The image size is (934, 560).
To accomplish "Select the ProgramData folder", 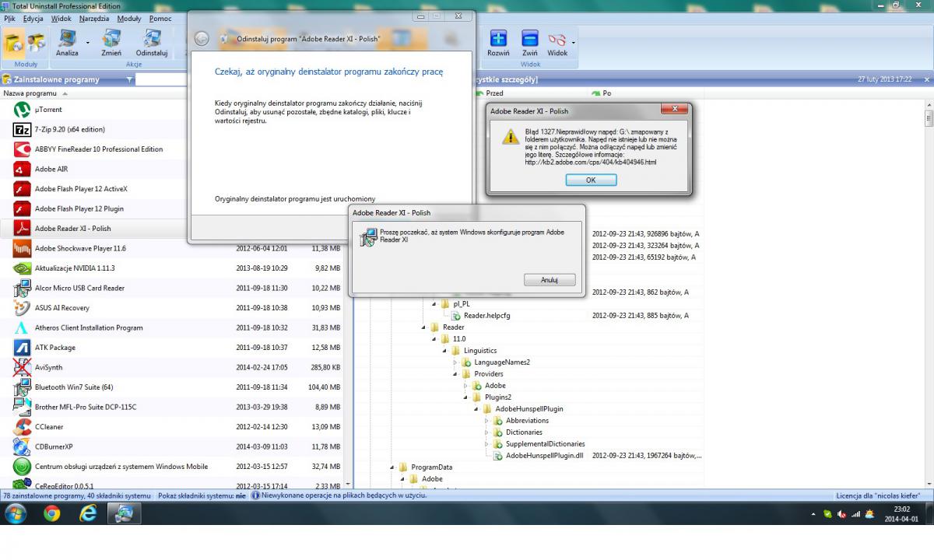I will [x=431, y=467].
